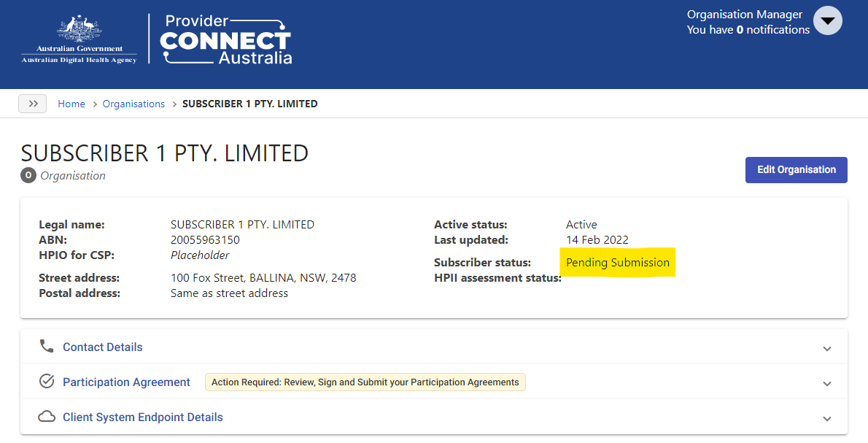
Task: Click the Edit Organisation button
Action: point(796,170)
